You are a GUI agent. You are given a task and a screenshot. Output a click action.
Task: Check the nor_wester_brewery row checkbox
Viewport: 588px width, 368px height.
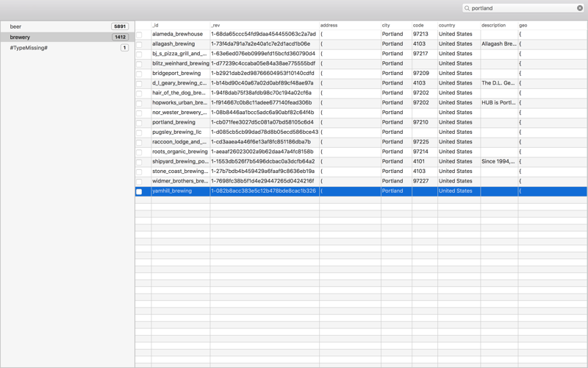tap(139, 113)
